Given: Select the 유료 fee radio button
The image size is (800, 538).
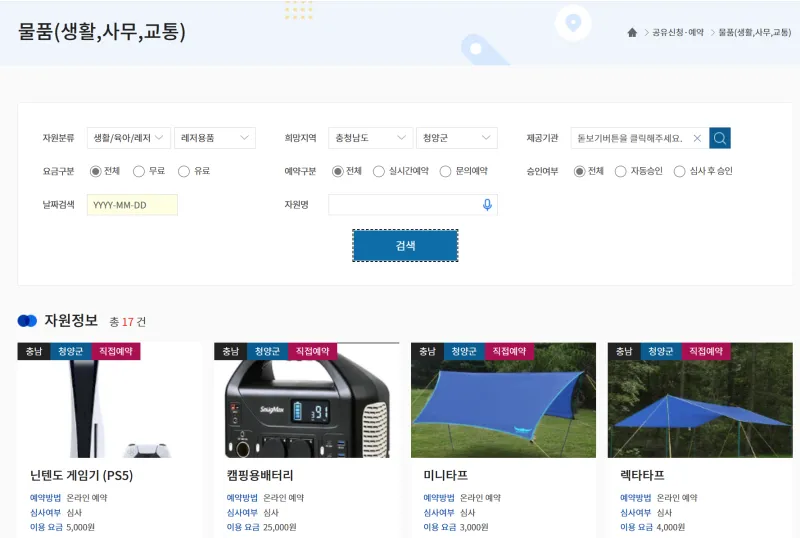Looking at the screenshot, I should click(x=184, y=171).
